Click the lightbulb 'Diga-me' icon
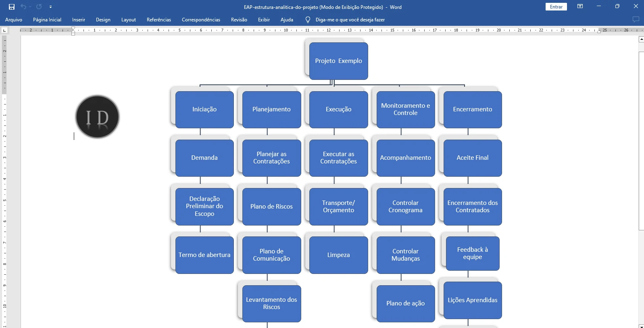 click(308, 20)
